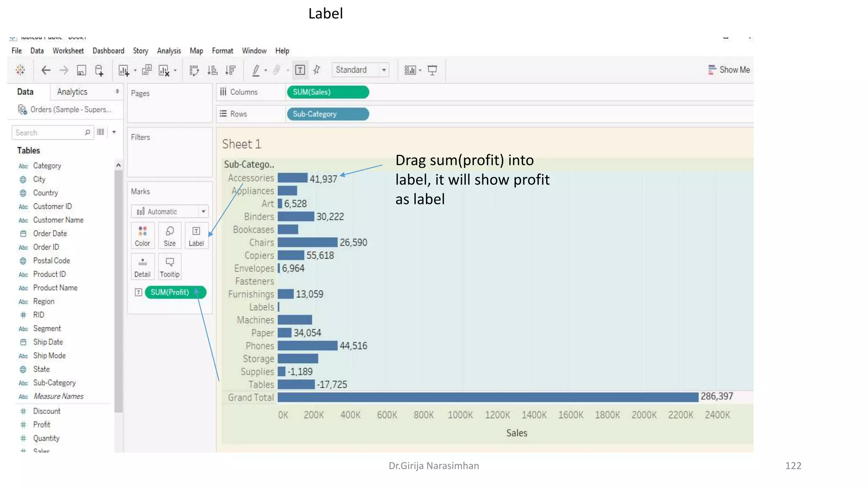Click the Sub-Category pill on Rows

point(328,114)
